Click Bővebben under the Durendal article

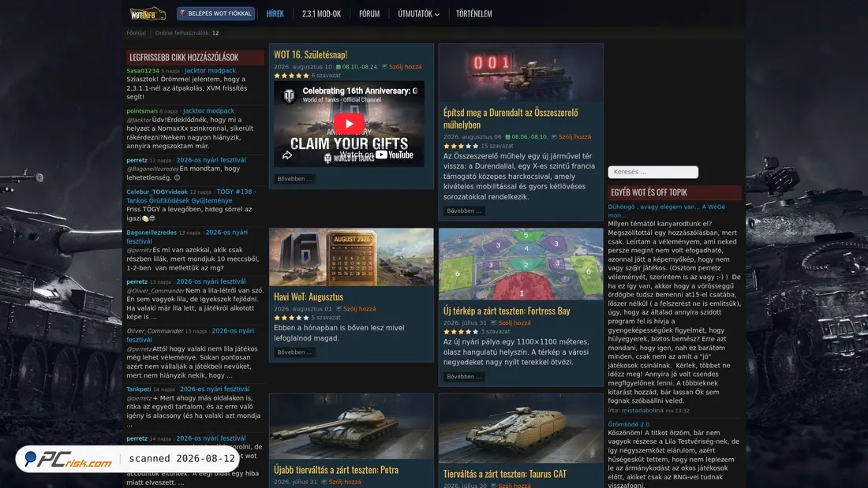[x=464, y=210]
